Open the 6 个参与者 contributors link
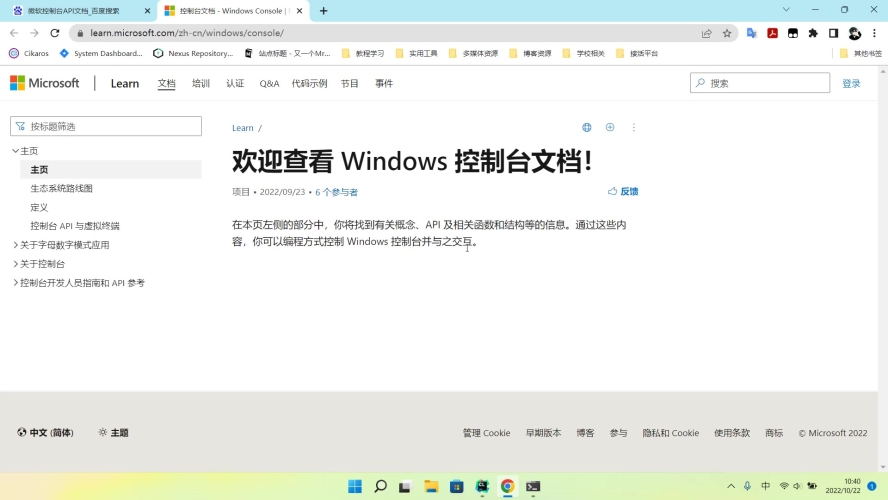This screenshot has height=500, width=888. tap(336, 192)
